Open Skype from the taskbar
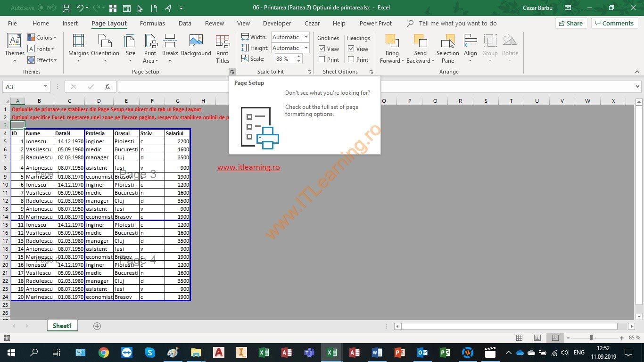This screenshot has width=644, height=362. click(150, 352)
